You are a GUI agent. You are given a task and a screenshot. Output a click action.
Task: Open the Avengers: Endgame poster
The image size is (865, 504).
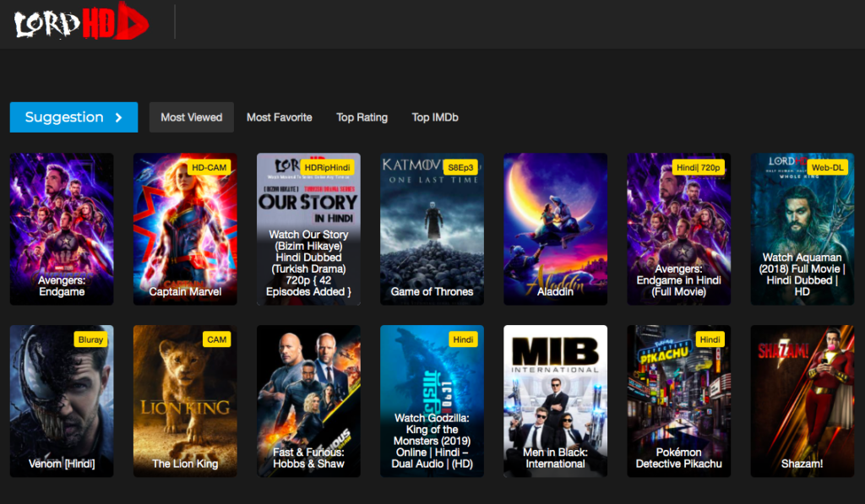click(62, 229)
